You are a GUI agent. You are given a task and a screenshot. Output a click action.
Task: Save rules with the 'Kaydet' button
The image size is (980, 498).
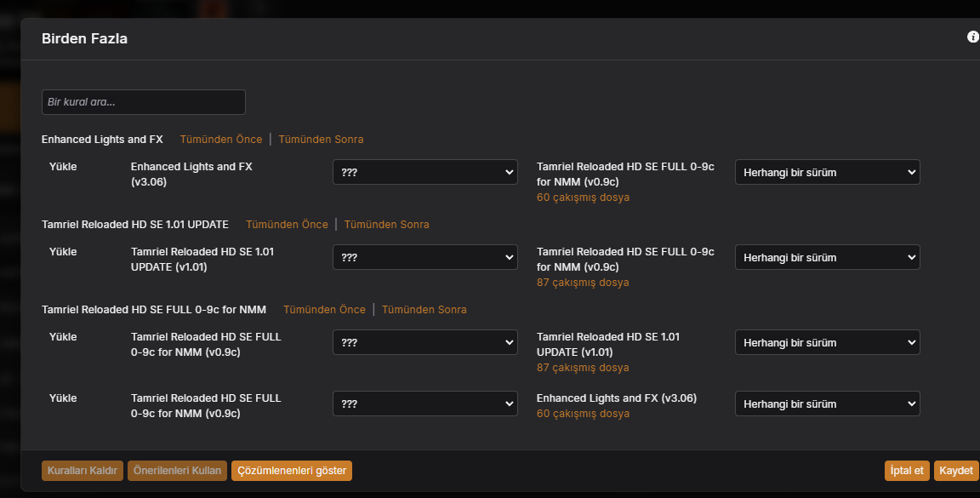pyautogui.click(x=956, y=471)
